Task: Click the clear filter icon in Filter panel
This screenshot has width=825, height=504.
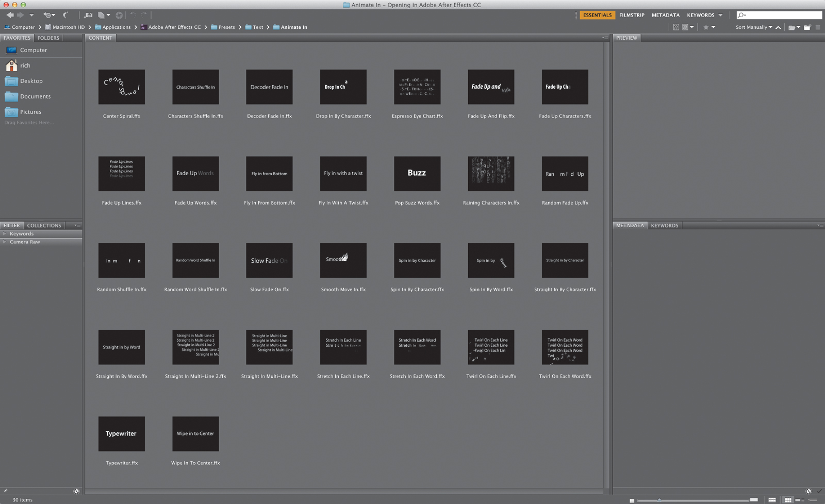Action: (x=76, y=491)
